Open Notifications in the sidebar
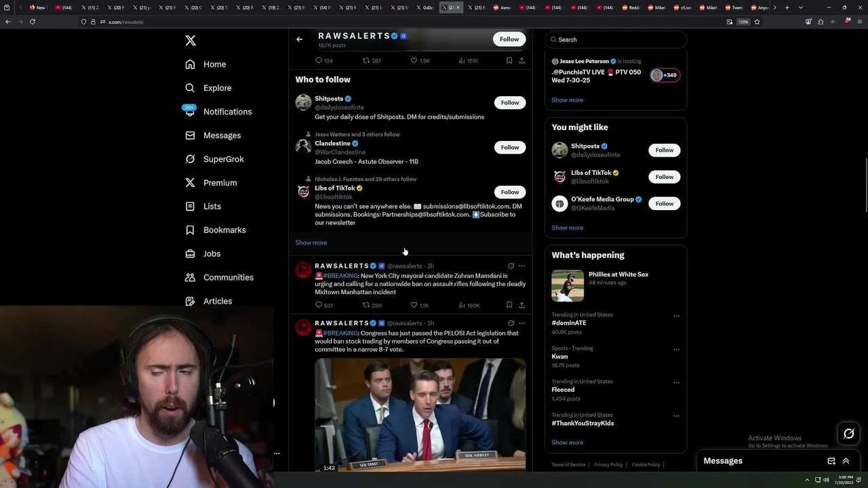Image resolution: width=868 pixels, height=488 pixels. click(217, 112)
